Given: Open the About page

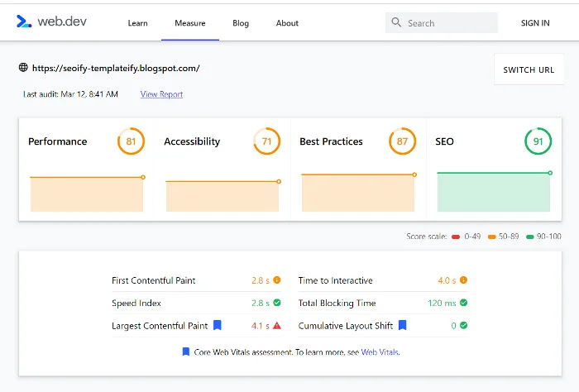Looking at the screenshot, I should point(287,23).
